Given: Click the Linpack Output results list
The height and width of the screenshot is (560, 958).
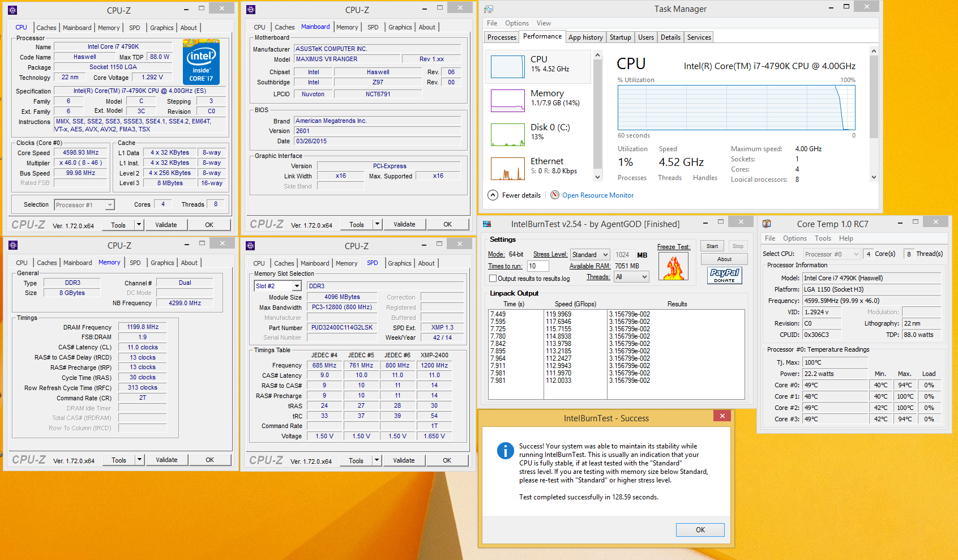Looking at the screenshot, I should click(x=616, y=354).
